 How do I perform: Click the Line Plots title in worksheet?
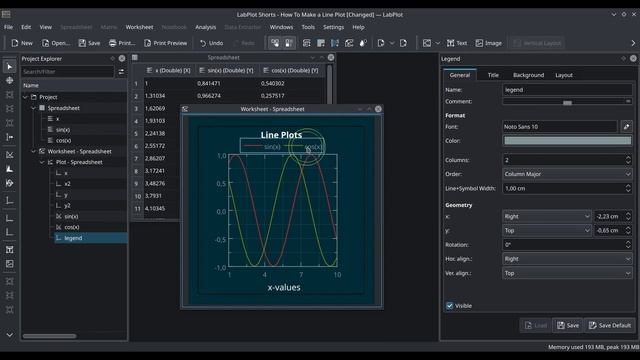coord(281,135)
